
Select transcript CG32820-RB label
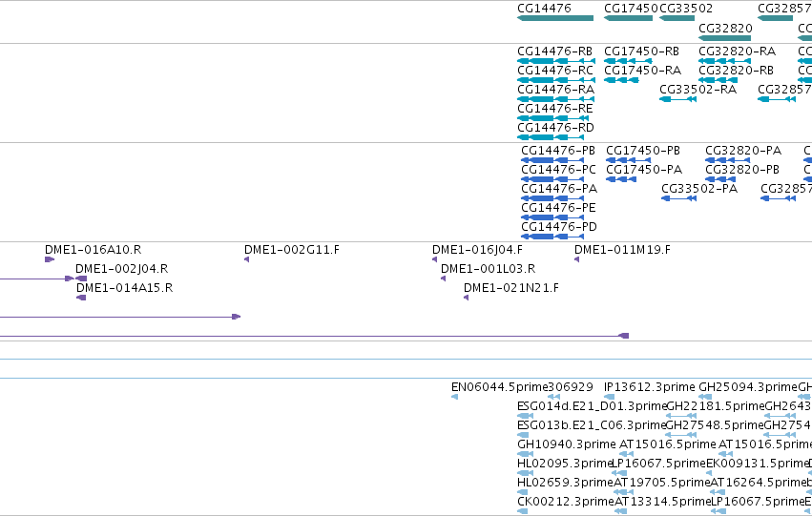[736, 71]
